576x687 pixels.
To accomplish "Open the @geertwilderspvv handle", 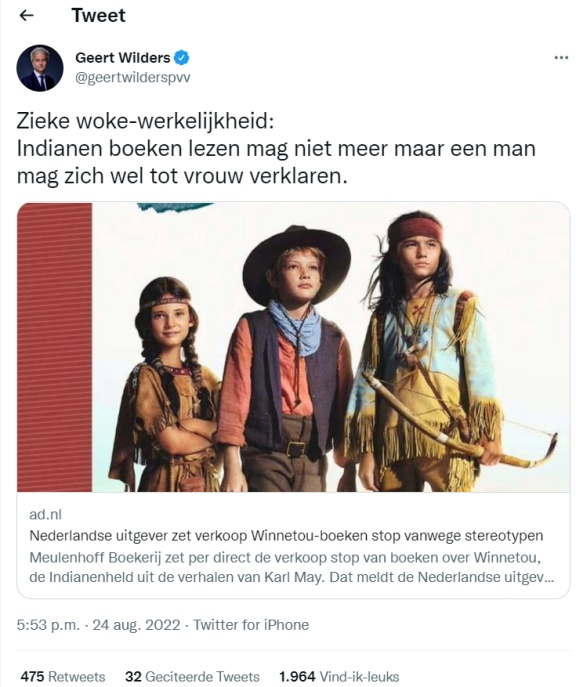I will [133, 78].
